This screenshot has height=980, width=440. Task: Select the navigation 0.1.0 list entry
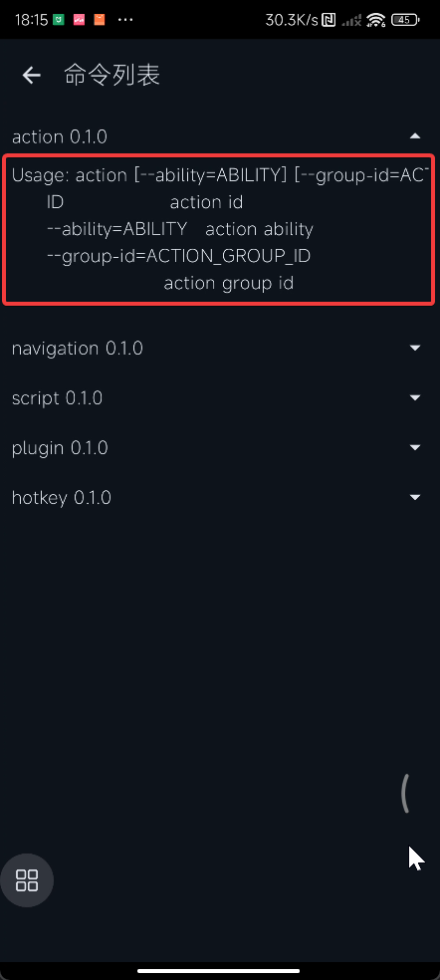tap(220, 349)
